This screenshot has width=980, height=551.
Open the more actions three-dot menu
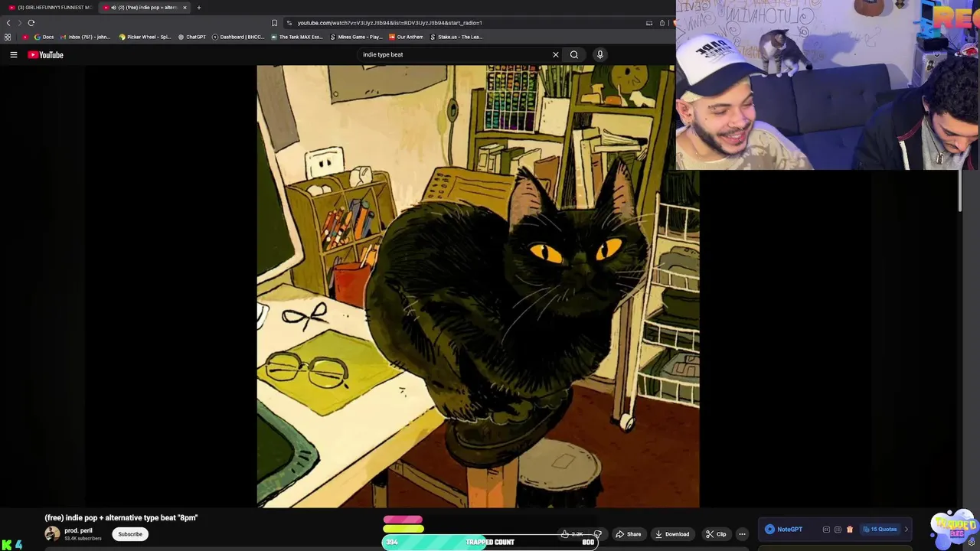click(x=742, y=534)
